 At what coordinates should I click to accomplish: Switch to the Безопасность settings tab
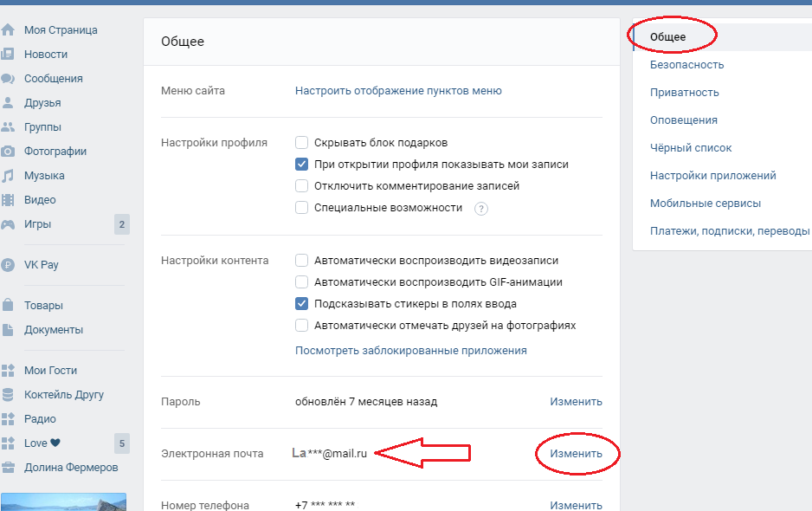(686, 65)
